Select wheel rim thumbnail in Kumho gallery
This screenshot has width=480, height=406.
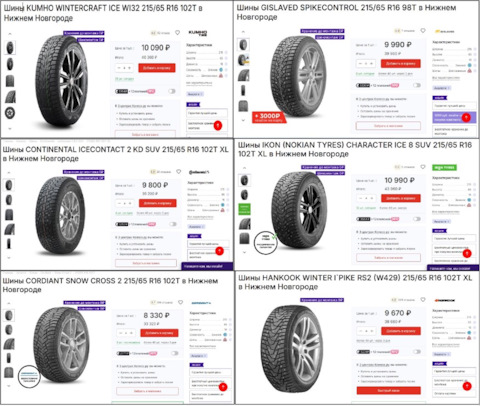pos(10,113)
